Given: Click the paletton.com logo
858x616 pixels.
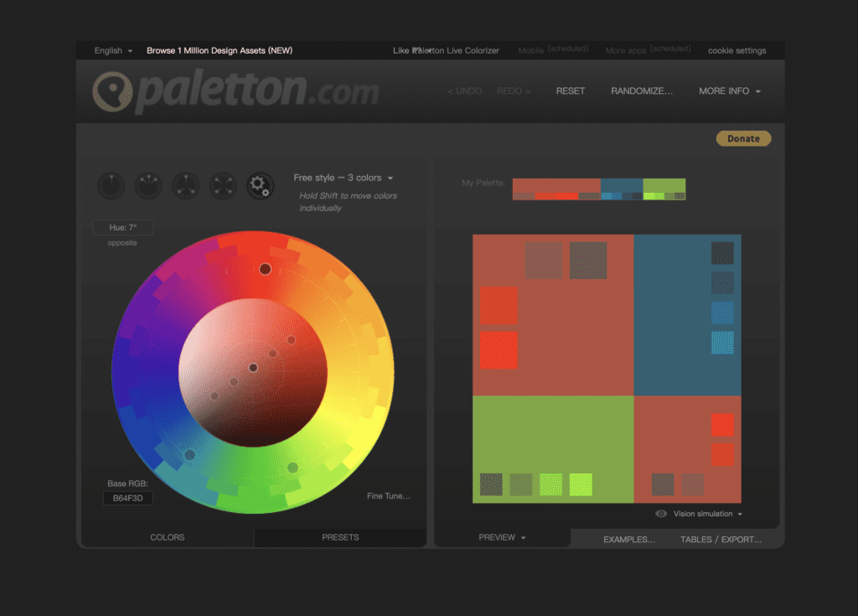Looking at the screenshot, I should [235, 91].
